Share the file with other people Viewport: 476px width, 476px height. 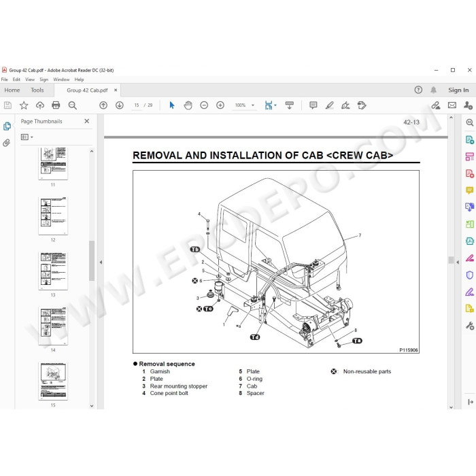[x=468, y=105]
